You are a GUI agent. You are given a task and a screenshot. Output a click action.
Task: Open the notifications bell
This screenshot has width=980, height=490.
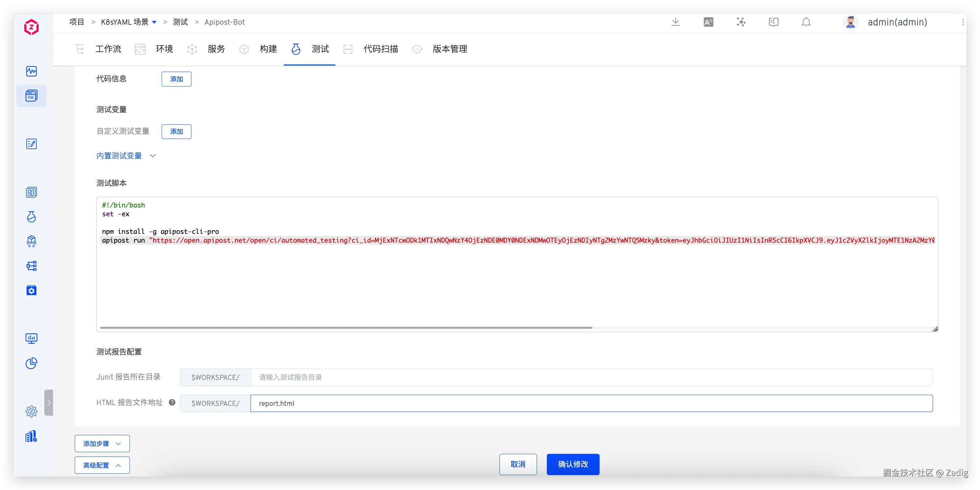(x=806, y=22)
